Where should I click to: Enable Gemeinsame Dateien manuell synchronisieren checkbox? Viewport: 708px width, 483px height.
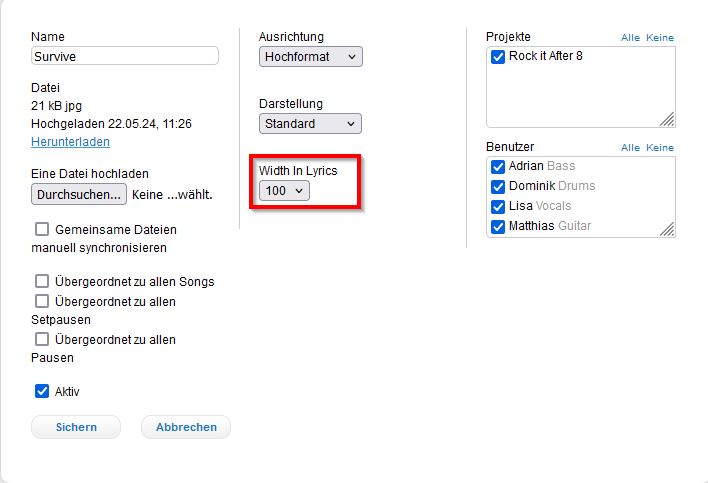pos(42,229)
